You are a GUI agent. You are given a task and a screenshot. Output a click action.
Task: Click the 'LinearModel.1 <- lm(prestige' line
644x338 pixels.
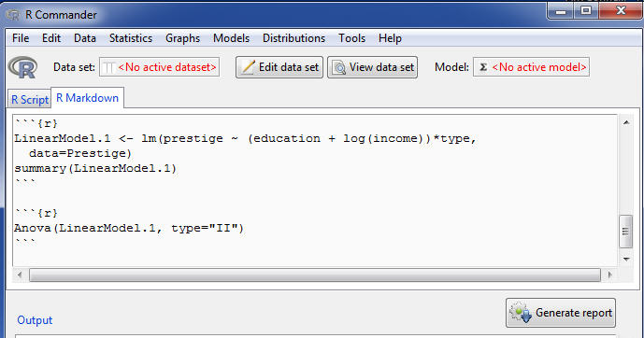pyautogui.click(x=245, y=138)
